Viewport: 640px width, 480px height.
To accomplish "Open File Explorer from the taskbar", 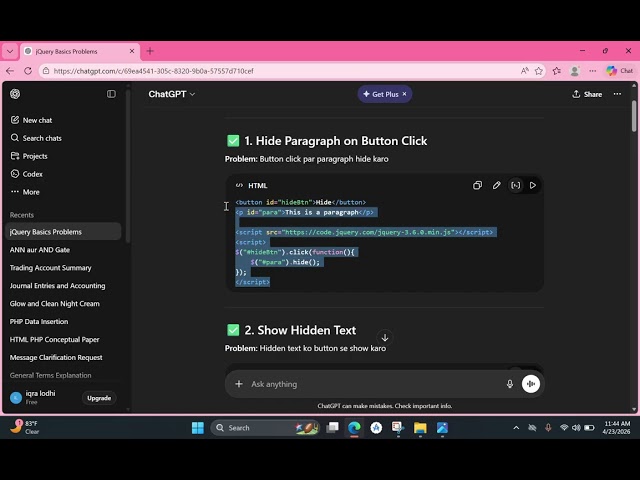I will coord(420,428).
